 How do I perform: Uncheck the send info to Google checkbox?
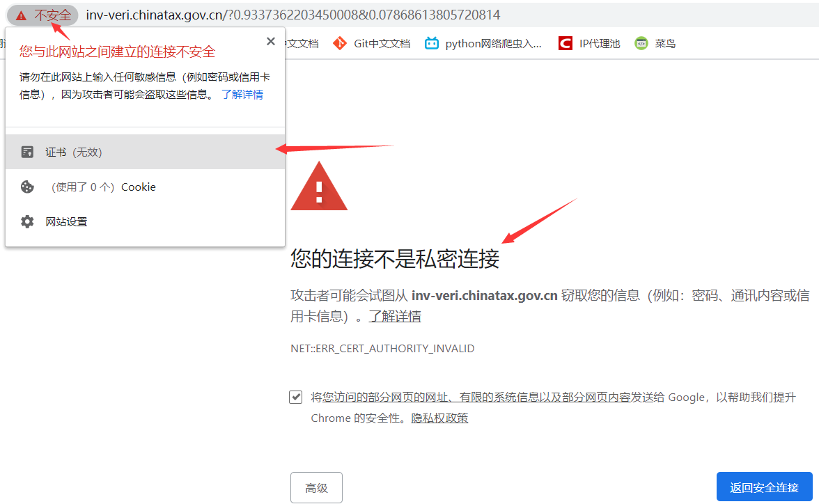tap(295, 397)
